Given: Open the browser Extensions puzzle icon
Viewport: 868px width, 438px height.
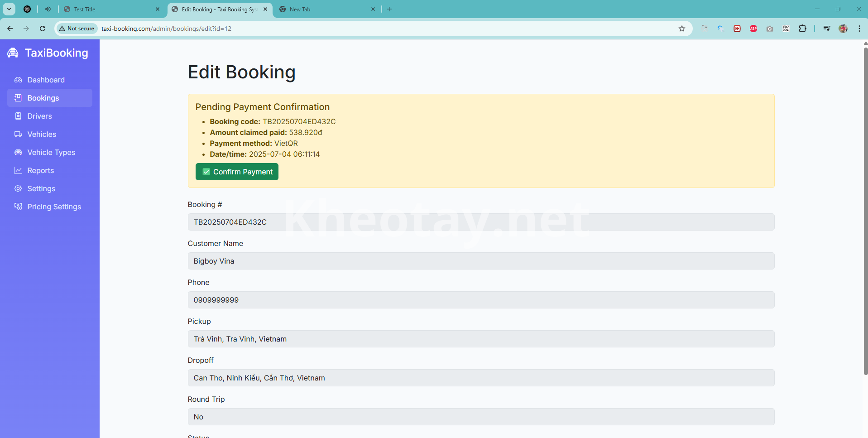Looking at the screenshot, I should pyautogui.click(x=802, y=29).
